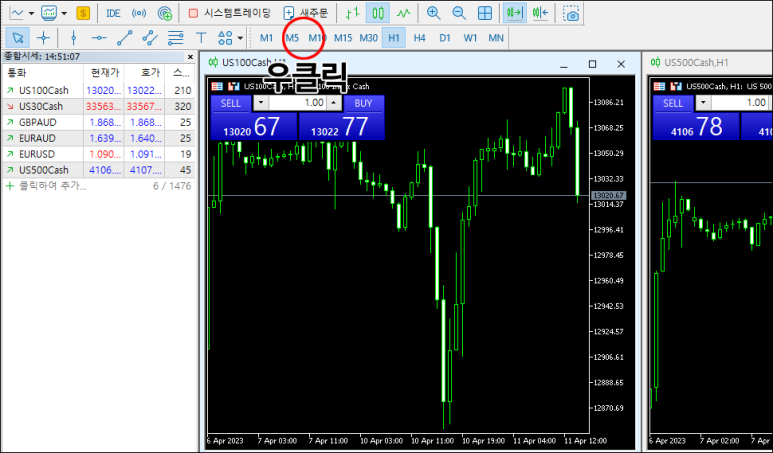Decrease volume in US500Cash chart
Image resolution: width=773 pixels, height=453 pixels.
[703, 104]
